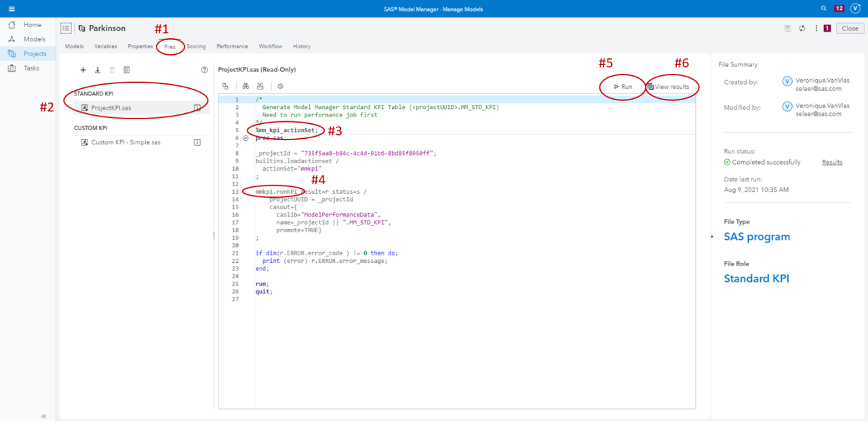Click the copy code icon in editor toolbar
The width and height of the screenshot is (868, 422).
[x=226, y=86]
